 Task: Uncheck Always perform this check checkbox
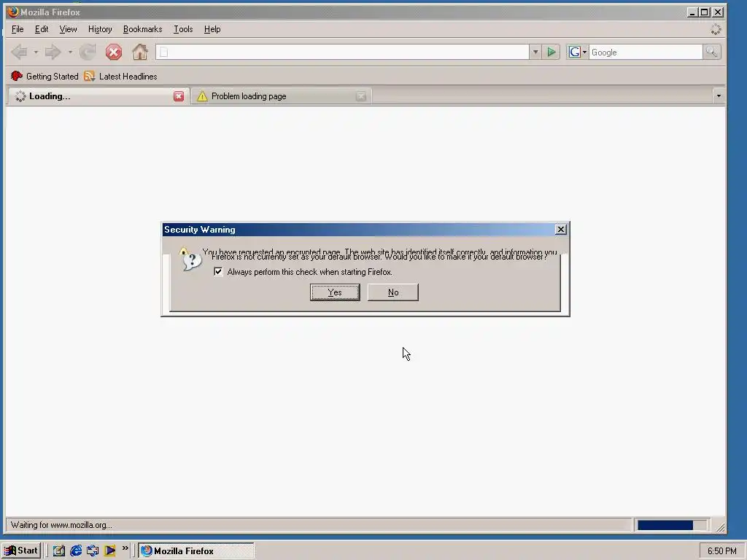217,271
